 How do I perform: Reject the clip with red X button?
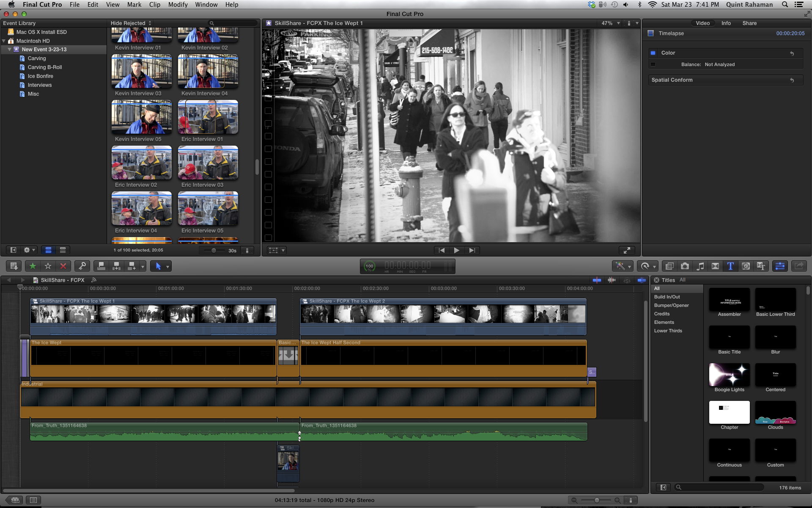pyautogui.click(x=63, y=266)
